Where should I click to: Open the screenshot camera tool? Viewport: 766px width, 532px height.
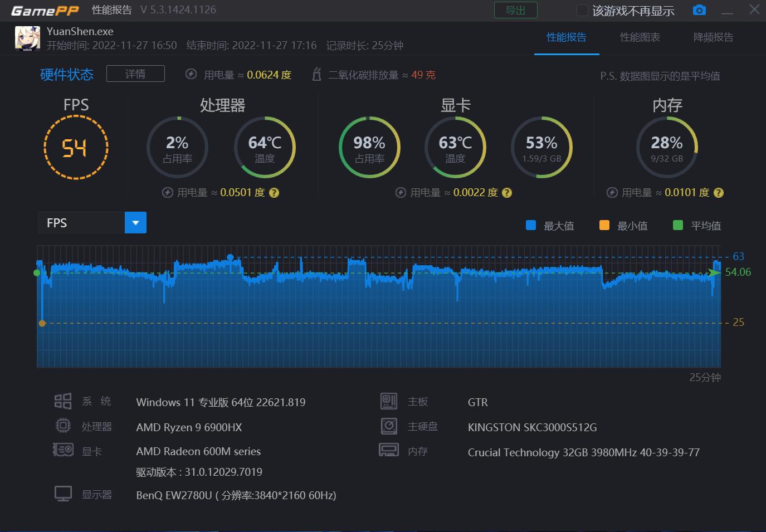[x=699, y=9]
